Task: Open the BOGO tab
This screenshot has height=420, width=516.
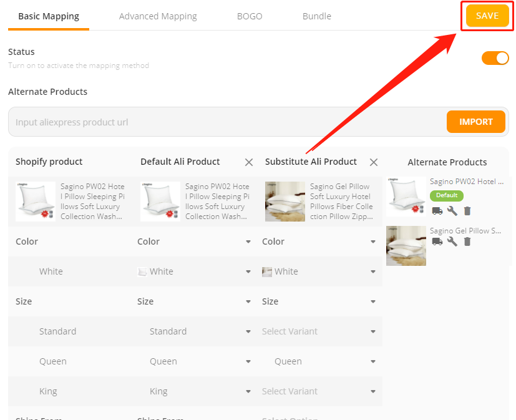Action: [250, 16]
